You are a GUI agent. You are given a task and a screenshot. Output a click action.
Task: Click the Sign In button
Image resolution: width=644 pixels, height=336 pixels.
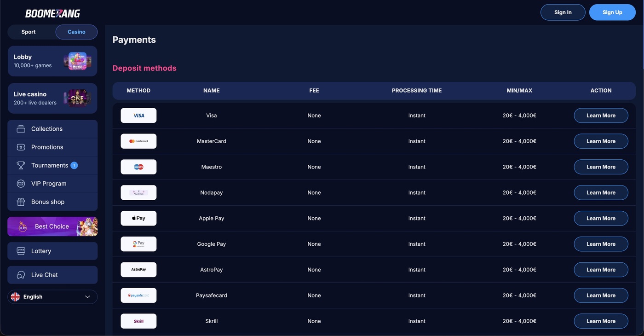point(563,12)
